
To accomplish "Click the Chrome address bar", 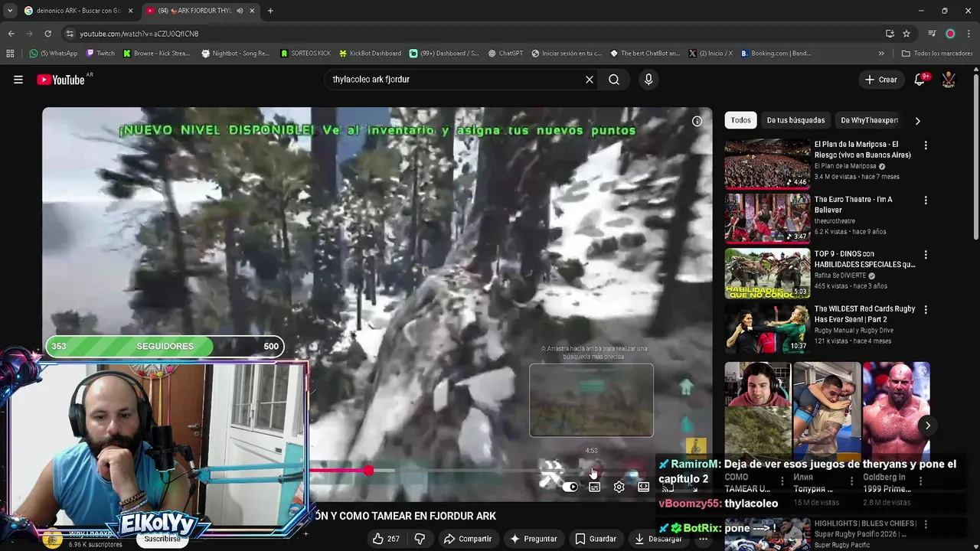I will pos(475,34).
